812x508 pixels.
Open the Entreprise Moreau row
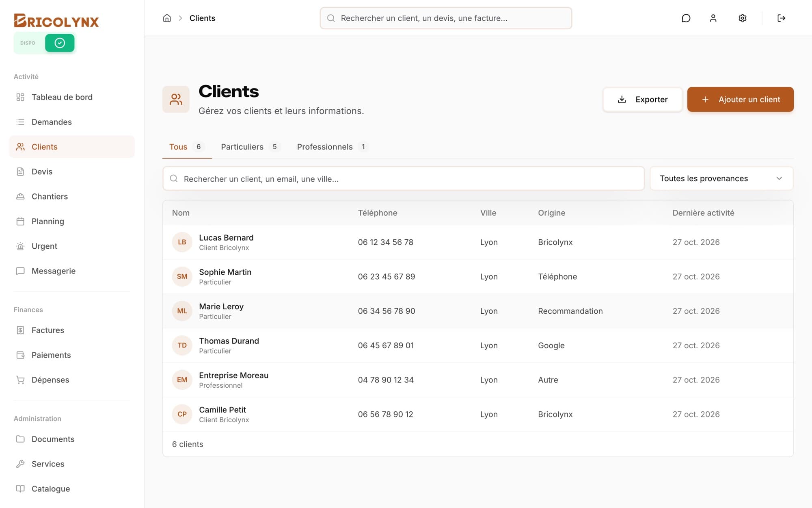click(x=478, y=380)
